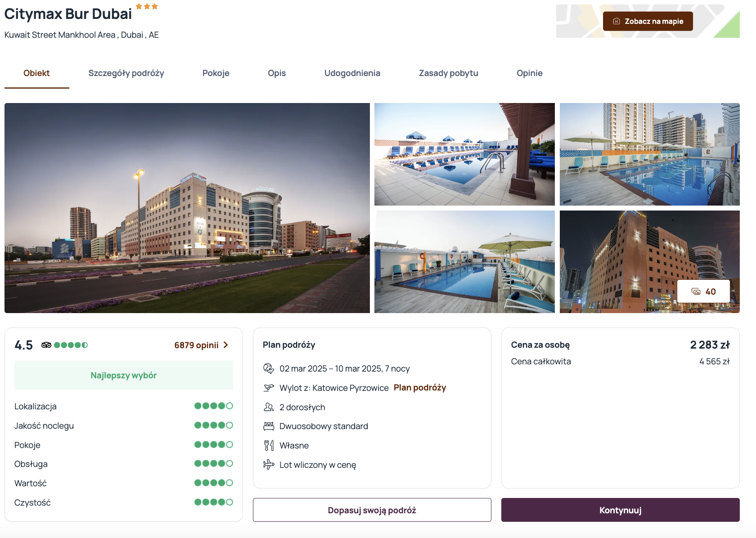
Task: Click the Wylot z: Katowice Pyrzowice text
Action: [x=334, y=388]
